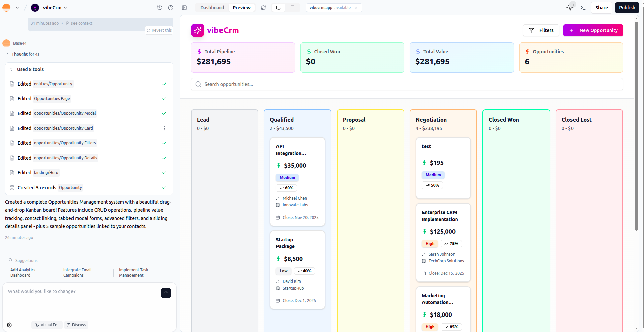Screen dimensions: 644x332
Task: Refresh the preview with reload icon
Action: point(263,8)
